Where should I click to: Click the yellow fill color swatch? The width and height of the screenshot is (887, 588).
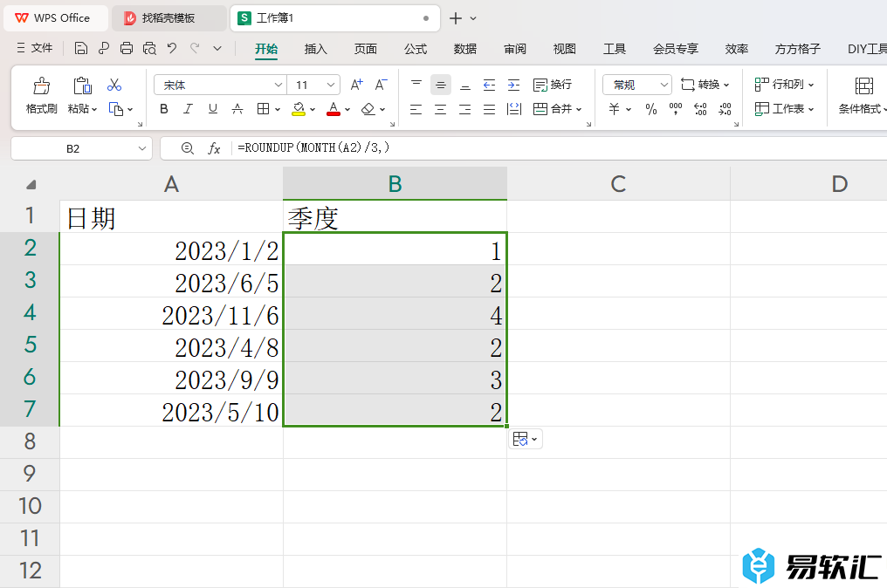(299, 109)
